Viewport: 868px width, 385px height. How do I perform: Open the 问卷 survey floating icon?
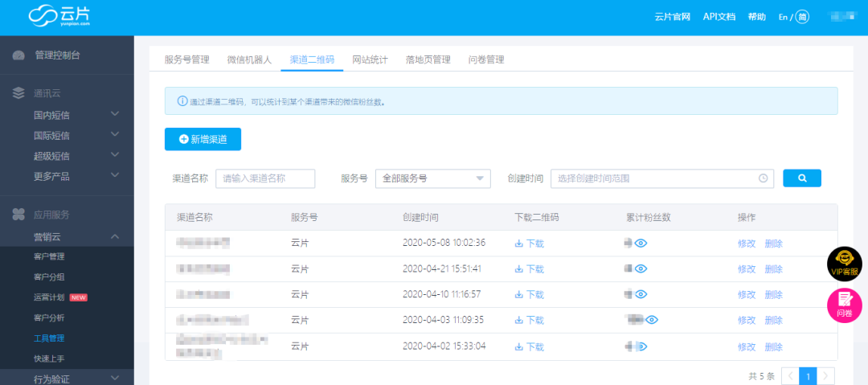[844, 304]
